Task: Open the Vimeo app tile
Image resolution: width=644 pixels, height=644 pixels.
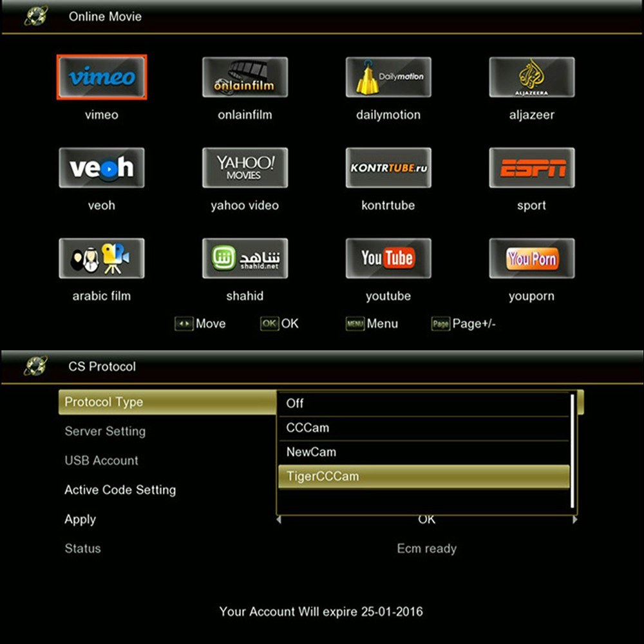Action: click(x=102, y=77)
